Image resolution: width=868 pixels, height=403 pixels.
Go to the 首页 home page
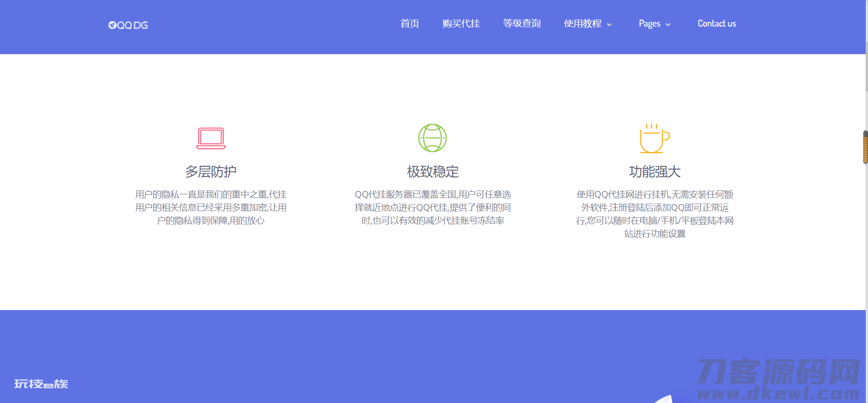(x=410, y=23)
